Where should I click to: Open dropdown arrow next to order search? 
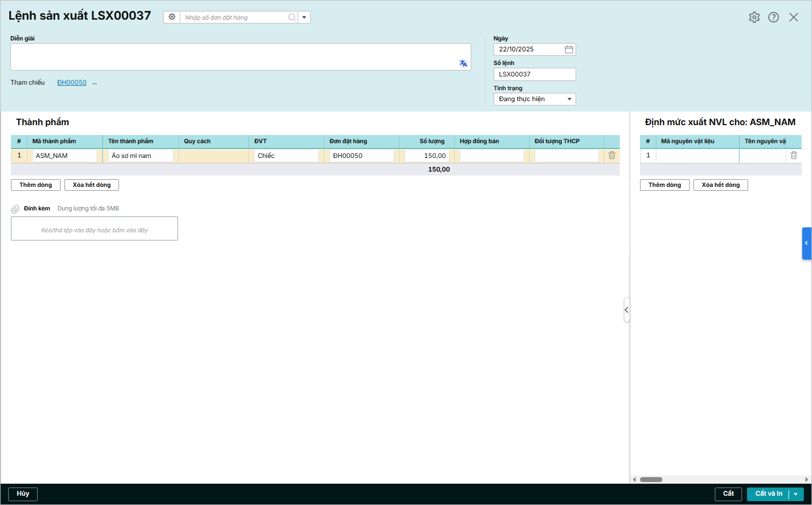click(304, 17)
